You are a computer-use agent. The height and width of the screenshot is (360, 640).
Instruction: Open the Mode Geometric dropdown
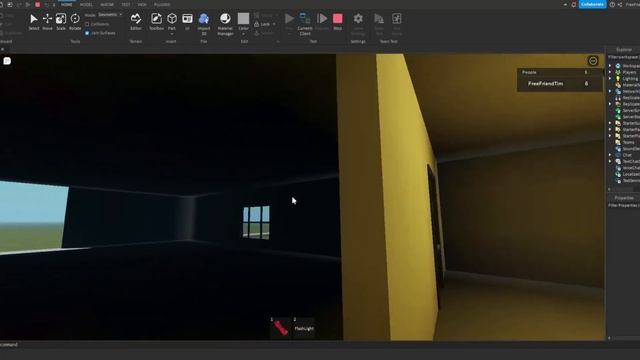(110, 15)
